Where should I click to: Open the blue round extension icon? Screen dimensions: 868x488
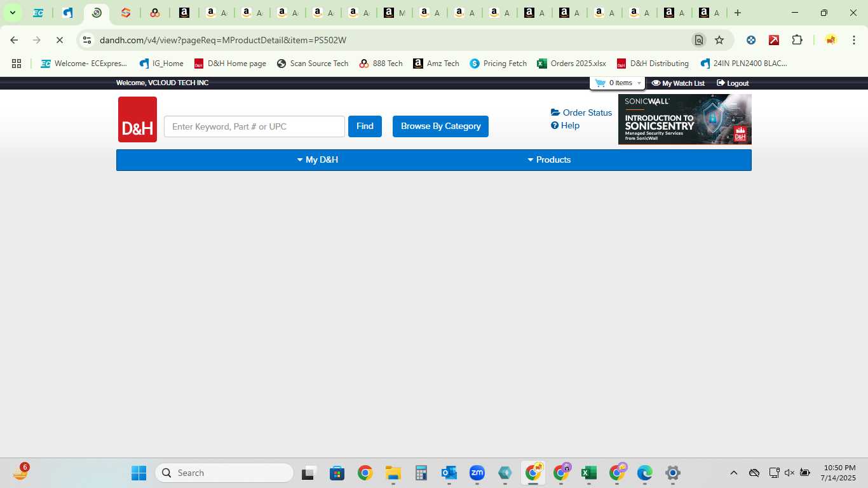(x=751, y=40)
